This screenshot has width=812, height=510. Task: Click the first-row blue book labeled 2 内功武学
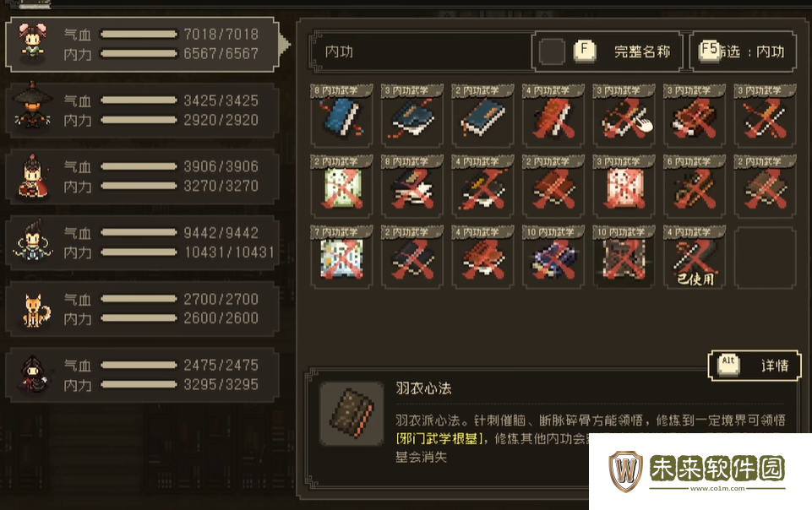(482, 116)
